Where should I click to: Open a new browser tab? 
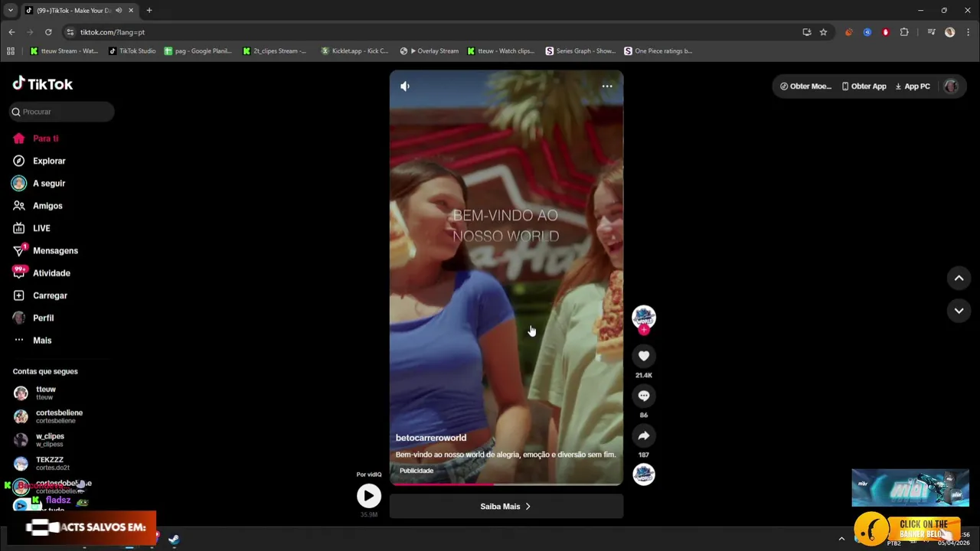click(x=149, y=11)
